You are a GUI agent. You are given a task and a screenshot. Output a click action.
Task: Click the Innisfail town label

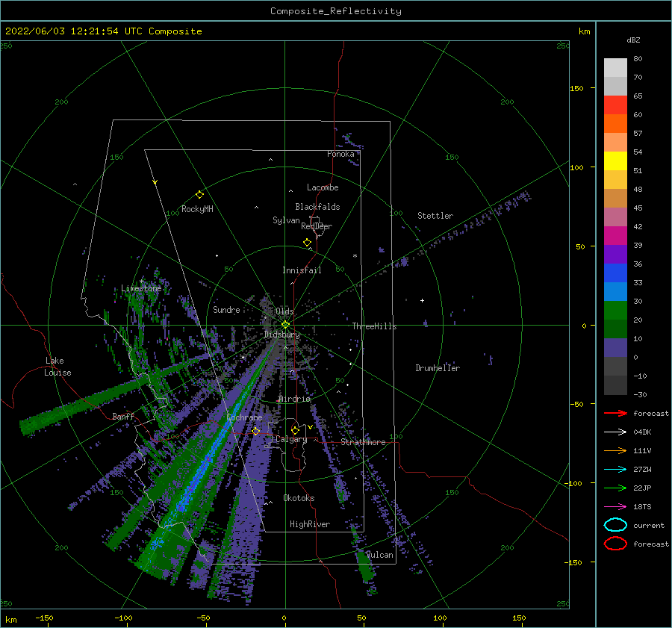[302, 270]
